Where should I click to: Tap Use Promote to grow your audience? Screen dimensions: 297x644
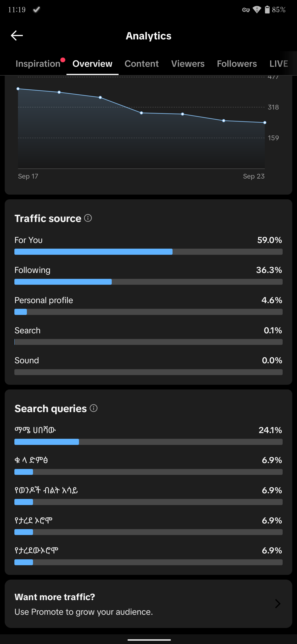(84, 612)
